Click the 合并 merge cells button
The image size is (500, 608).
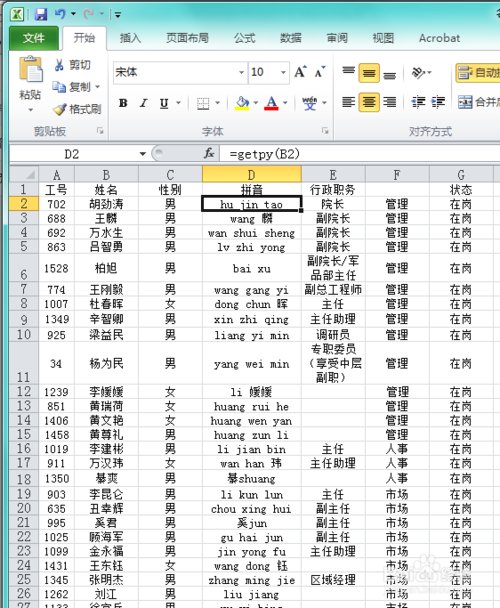click(x=479, y=102)
